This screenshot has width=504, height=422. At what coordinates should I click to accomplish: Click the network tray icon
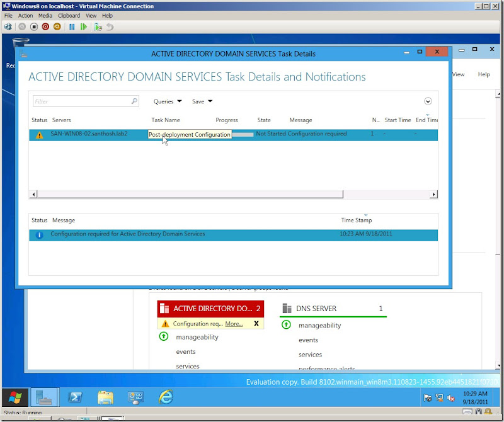[439, 398]
